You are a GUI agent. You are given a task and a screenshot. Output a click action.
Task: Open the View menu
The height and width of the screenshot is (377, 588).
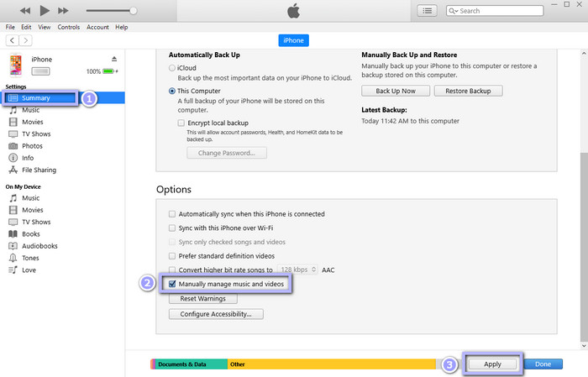(x=45, y=27)
